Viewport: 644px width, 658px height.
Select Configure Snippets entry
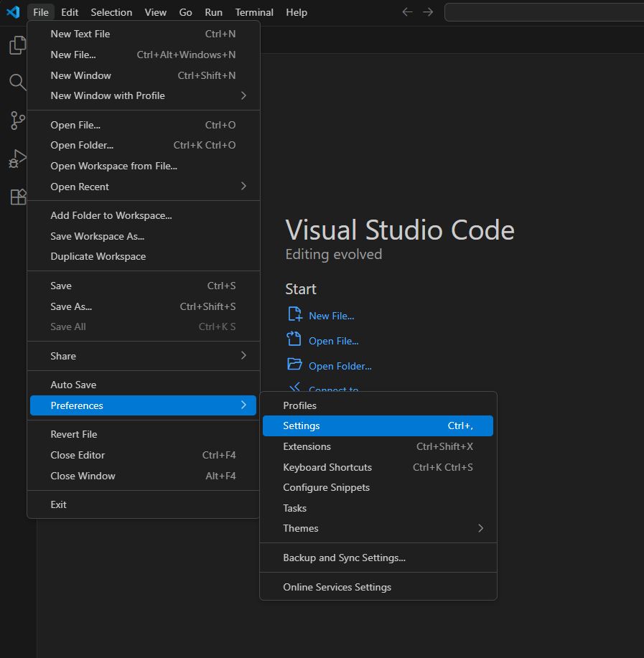(378, 488)
